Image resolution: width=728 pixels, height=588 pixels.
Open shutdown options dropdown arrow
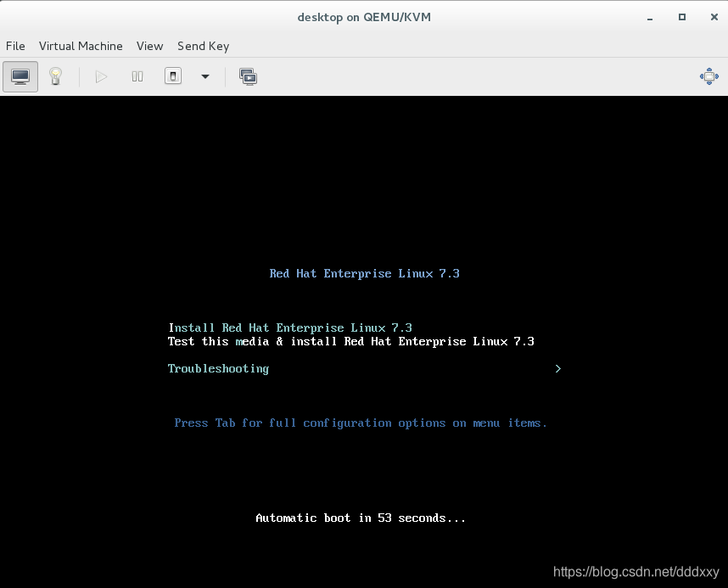pos(205,76)
